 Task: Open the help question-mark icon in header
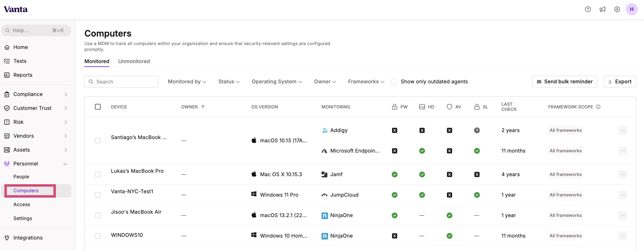tap(588, 9)
